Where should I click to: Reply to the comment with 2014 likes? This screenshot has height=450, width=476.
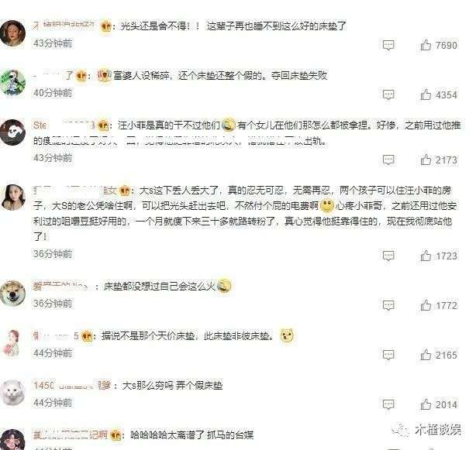click(x=388, y=404)
